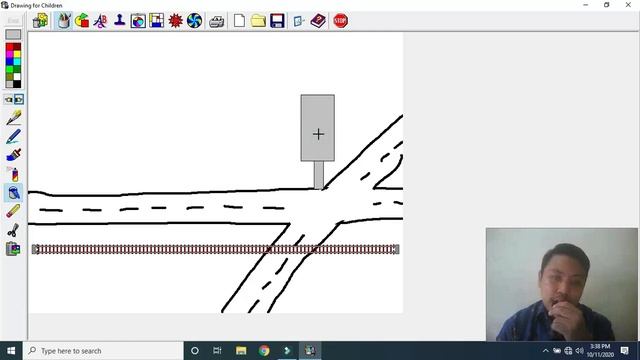The image size is (640, 360).
Task: Open File Explorer from the taskbar
Action: tap(241, 351)
